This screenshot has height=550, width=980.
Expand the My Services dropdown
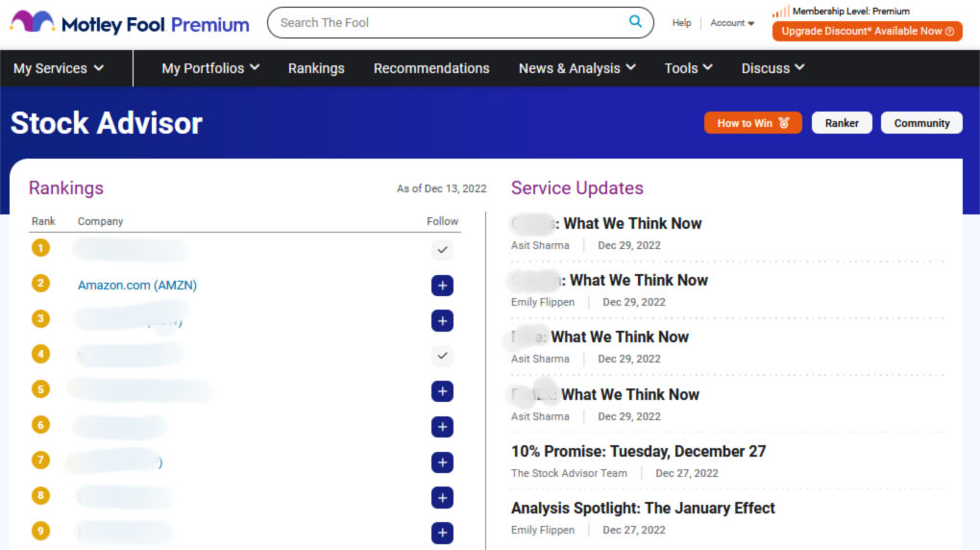(59, 68)
